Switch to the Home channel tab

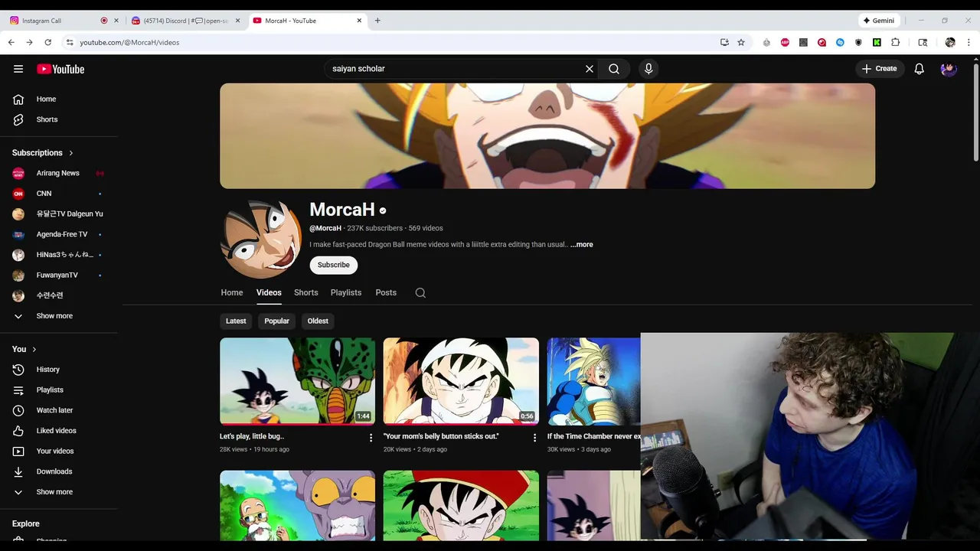(232, 293)
